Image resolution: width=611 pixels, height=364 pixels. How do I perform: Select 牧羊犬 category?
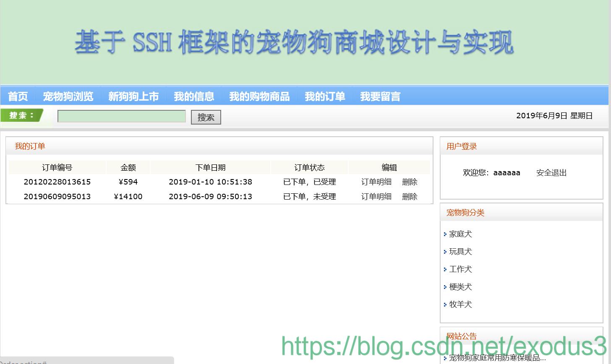(460, 304)
